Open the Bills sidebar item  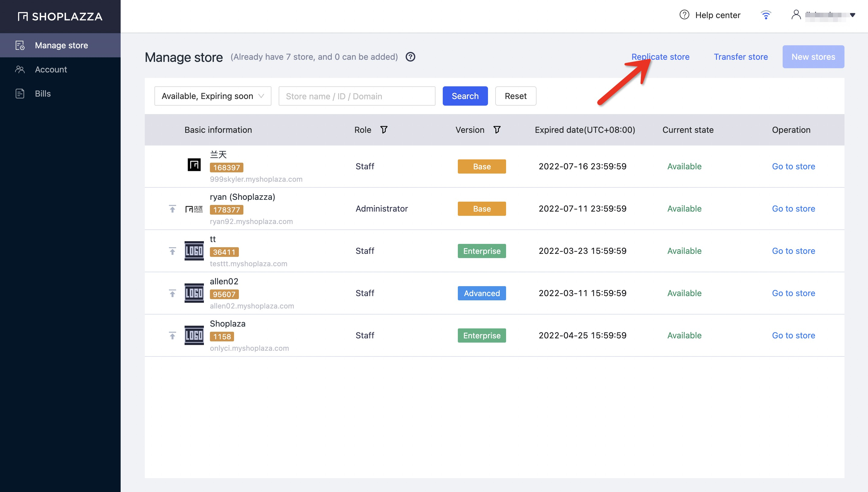coord(60,94)
